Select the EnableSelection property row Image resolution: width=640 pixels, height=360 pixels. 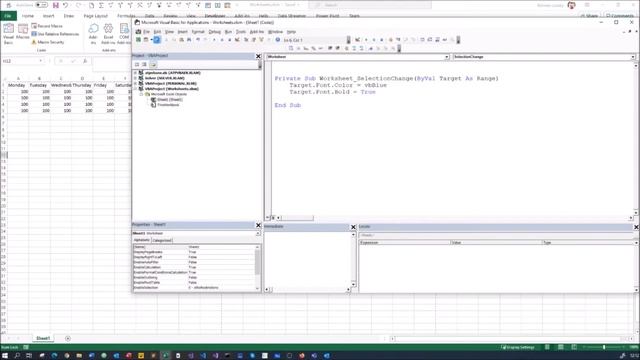coord(194,287)
